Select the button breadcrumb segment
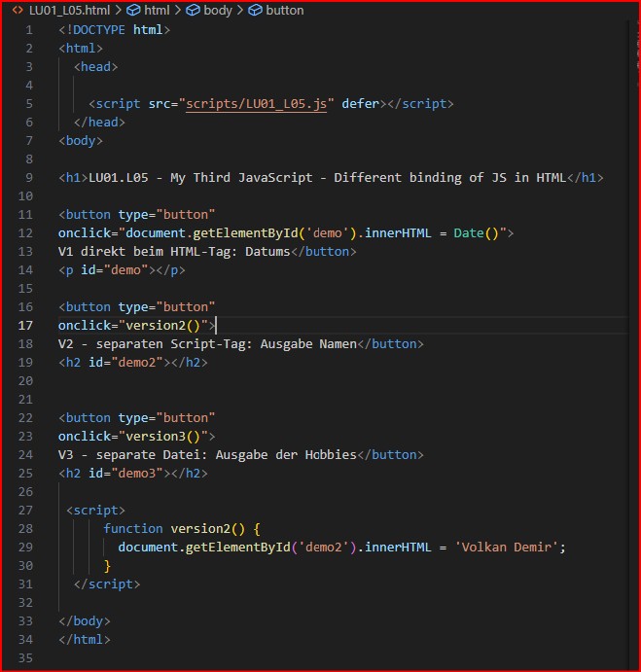641x672 pixels. [285, 11]
